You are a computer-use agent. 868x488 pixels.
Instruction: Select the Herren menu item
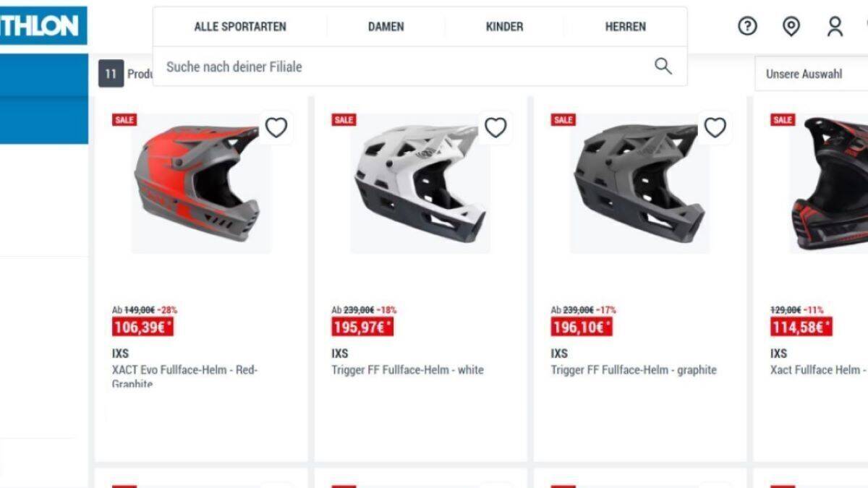tap(626, 27)
